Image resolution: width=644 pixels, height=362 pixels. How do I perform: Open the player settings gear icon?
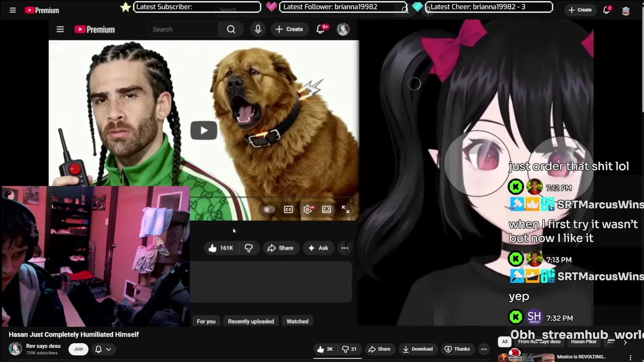coord(307,209)
